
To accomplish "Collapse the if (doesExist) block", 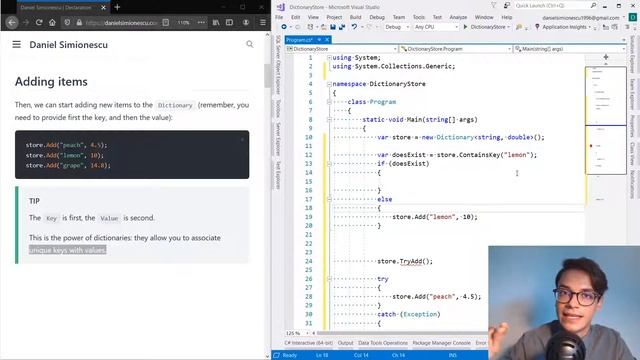I will (329, 164).
